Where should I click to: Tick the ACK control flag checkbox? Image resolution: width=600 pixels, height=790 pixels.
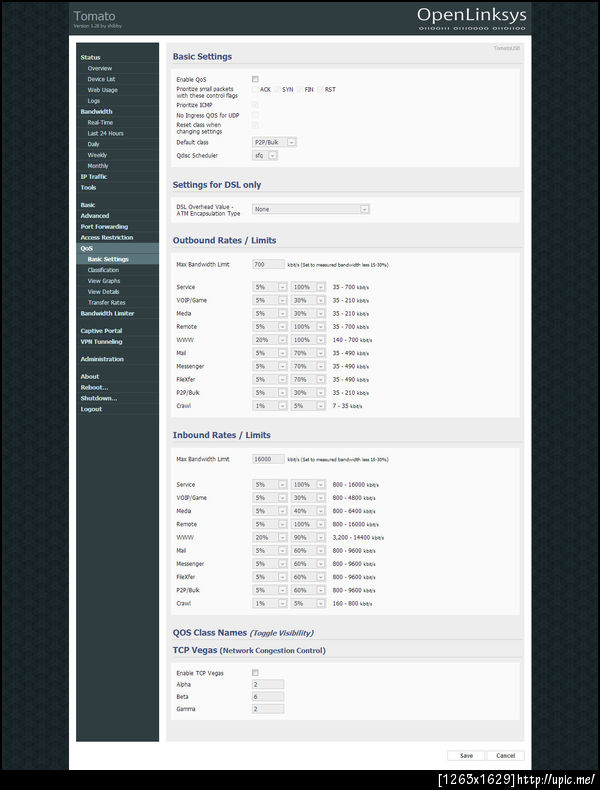pyautogui.click(x=255, y=89)
